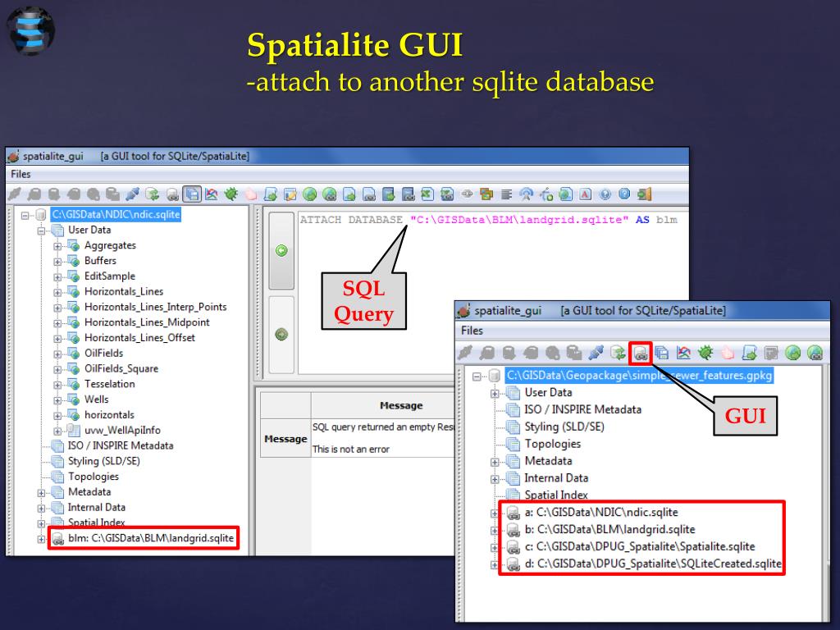Image resolution: width=840 pixels, height=630 pixels.
Task: Click Disconnect database plug icon in left window
Action: pyautogui.click(x=132, y=194)
